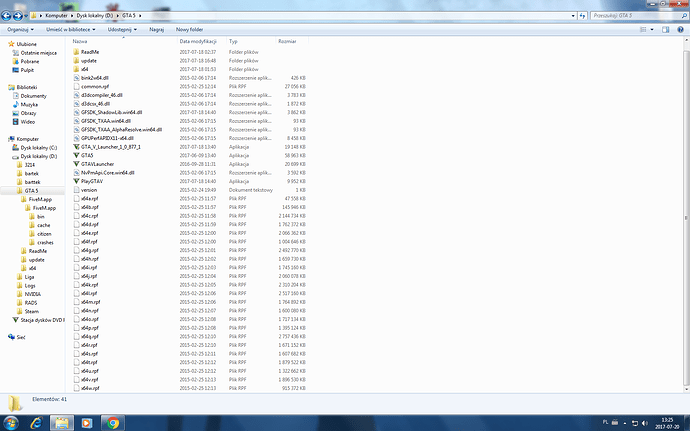Open the recent locations dropdown arrow

tap(26, 16)
